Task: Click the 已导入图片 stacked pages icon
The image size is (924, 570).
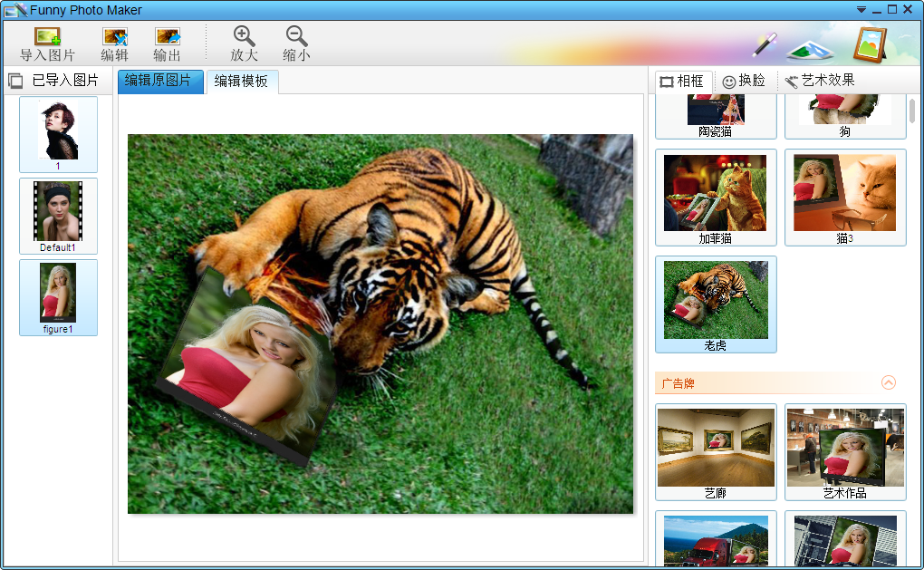Action: pos(15,81)
